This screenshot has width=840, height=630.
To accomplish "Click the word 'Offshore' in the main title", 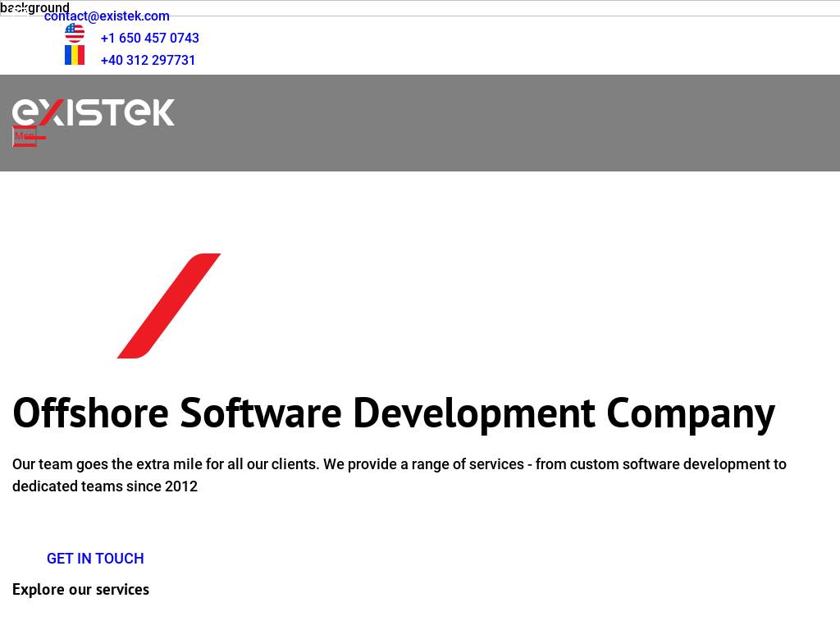I will tap(90, 413).
